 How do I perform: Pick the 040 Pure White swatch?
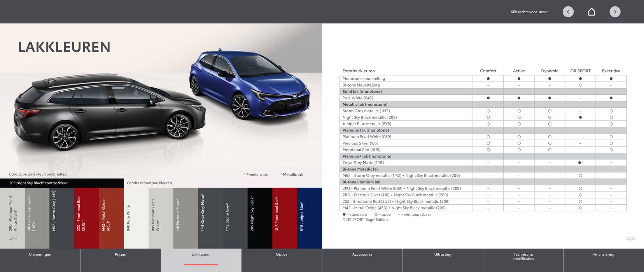[136, 218]
